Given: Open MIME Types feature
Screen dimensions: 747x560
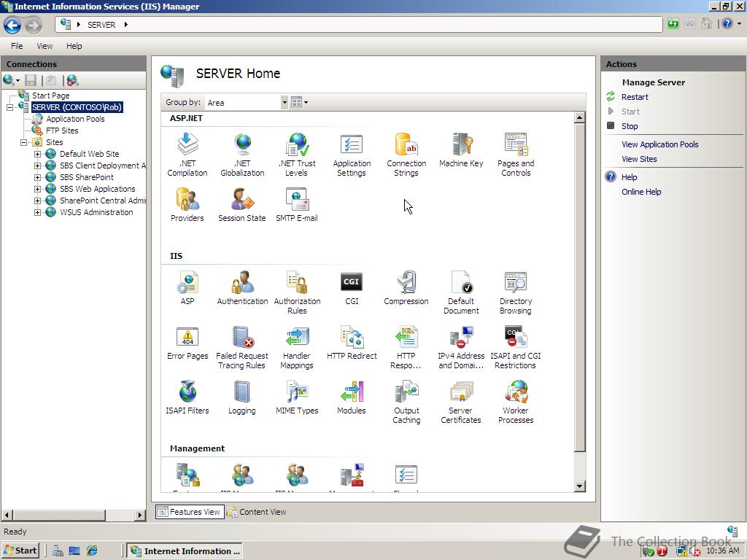Looking at the screenshot, I should point(297,397).
